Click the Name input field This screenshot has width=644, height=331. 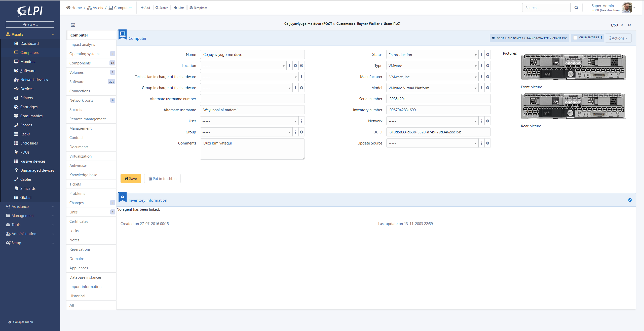pos(252,54)
